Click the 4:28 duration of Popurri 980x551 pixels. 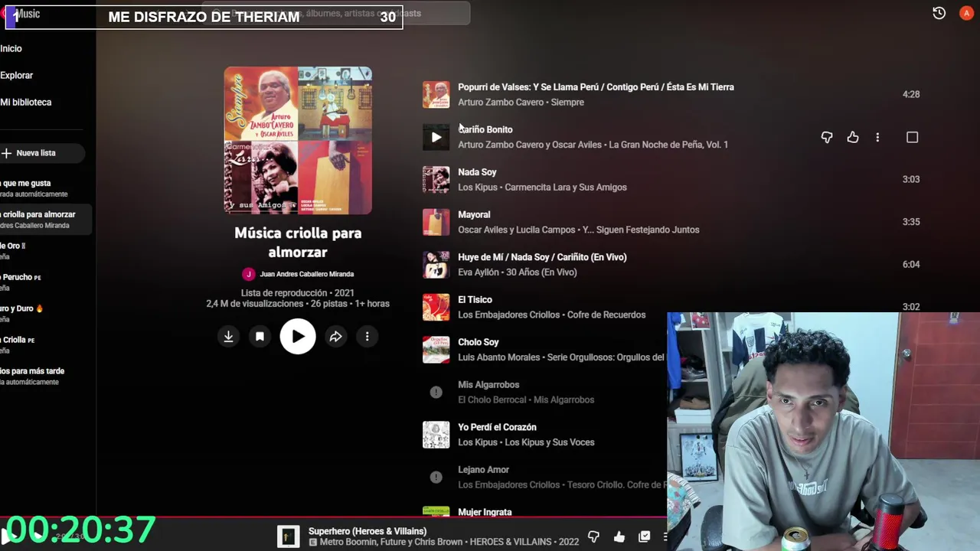coord(911,95)
